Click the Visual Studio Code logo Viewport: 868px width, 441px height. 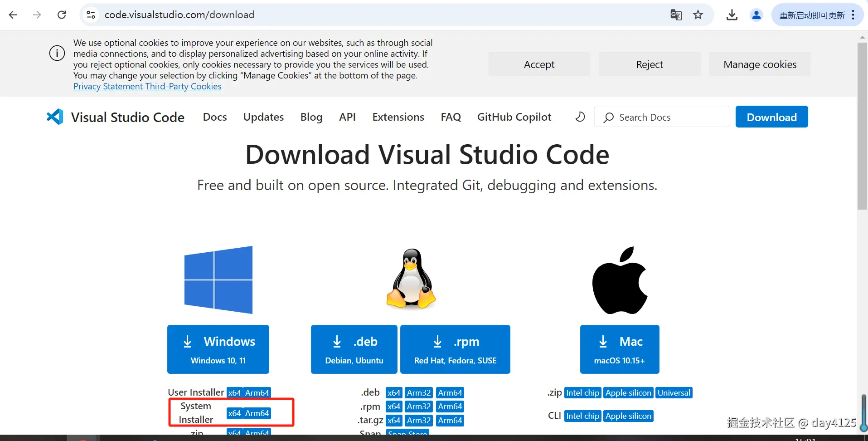pos(55,117)
